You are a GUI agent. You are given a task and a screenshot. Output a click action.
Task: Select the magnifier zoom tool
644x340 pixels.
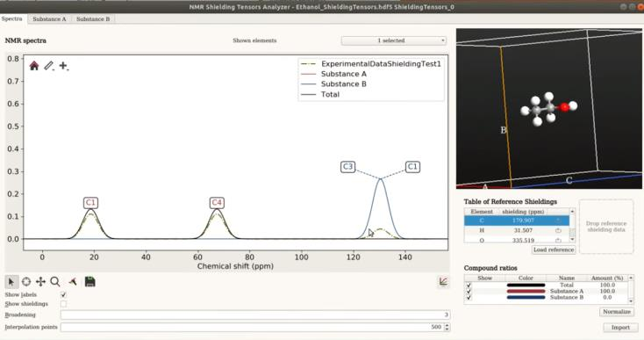(55, 282)
